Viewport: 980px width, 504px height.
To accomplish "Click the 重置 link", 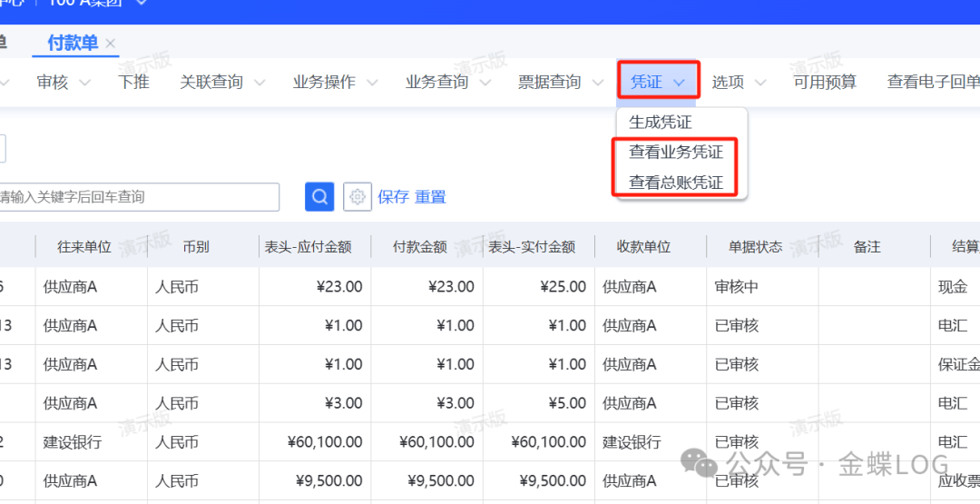I will [431, 197].
